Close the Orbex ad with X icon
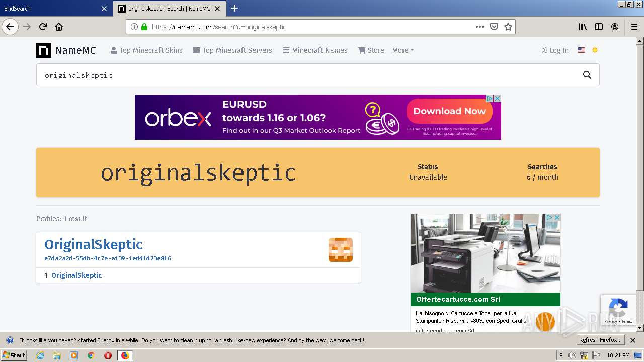 pyautogui.click(x=497, y=99)
